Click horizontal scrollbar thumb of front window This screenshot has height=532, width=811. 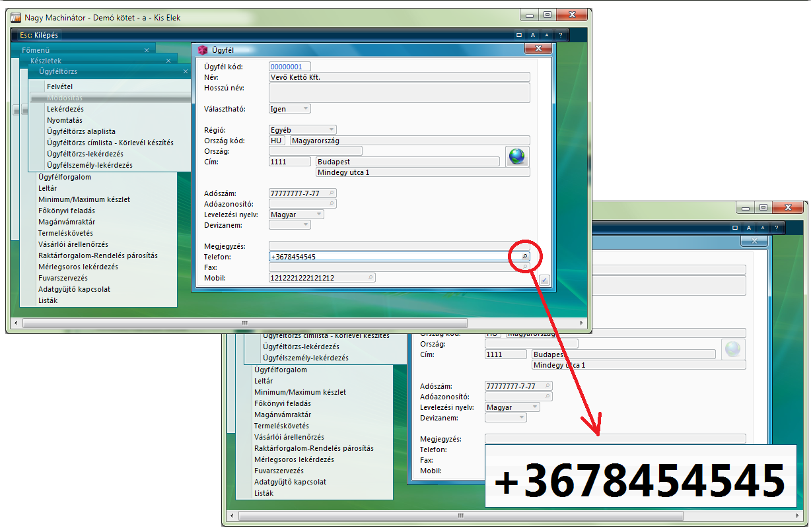(x=245, y=323)
